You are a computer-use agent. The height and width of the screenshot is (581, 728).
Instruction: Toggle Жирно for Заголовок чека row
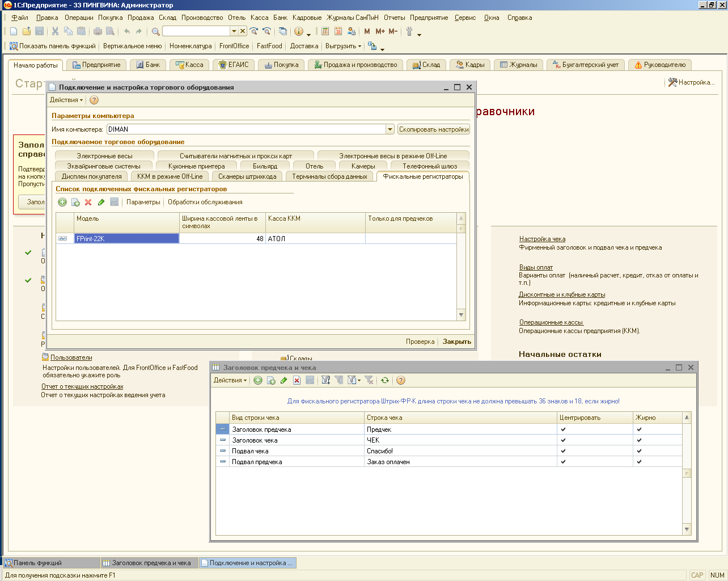639,440
